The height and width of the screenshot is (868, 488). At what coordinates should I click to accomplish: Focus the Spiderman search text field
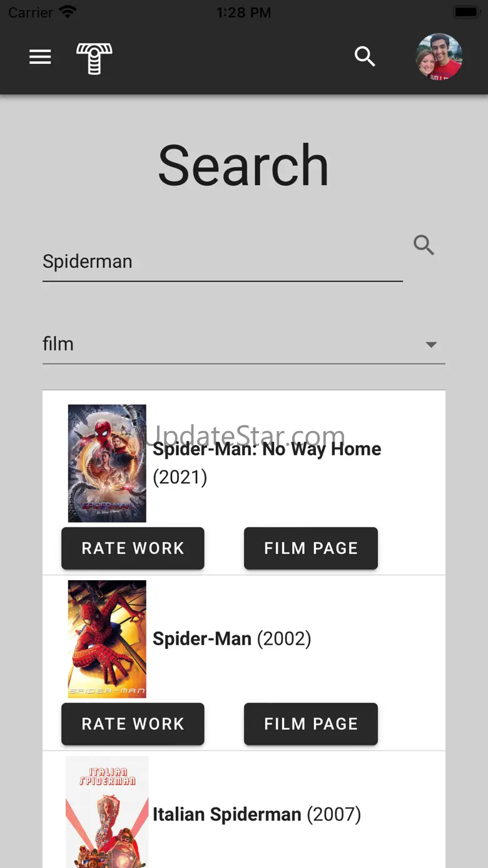tap(222, 262)
